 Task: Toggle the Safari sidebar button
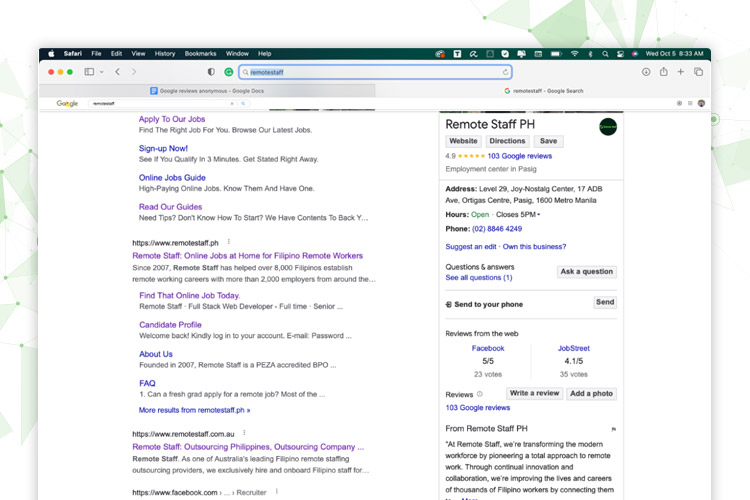pyautogui.click(x=89, y=72)
